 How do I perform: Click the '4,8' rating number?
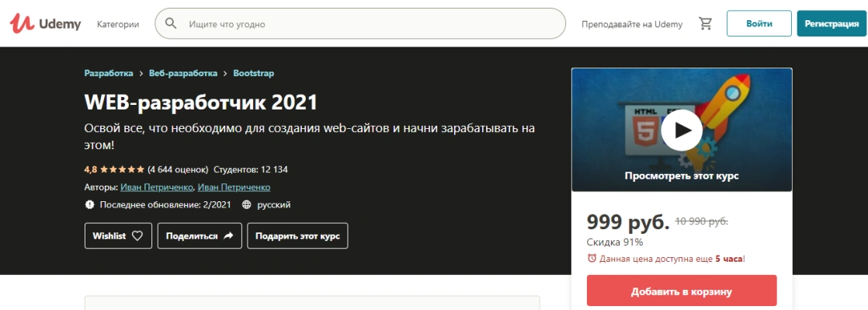tap(91, 169)
